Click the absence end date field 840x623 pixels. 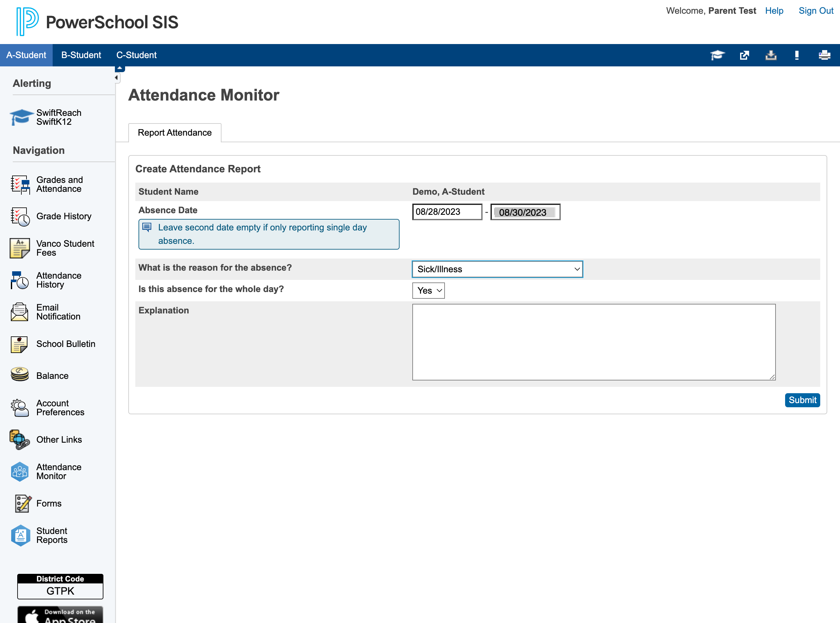click(525, 212)
